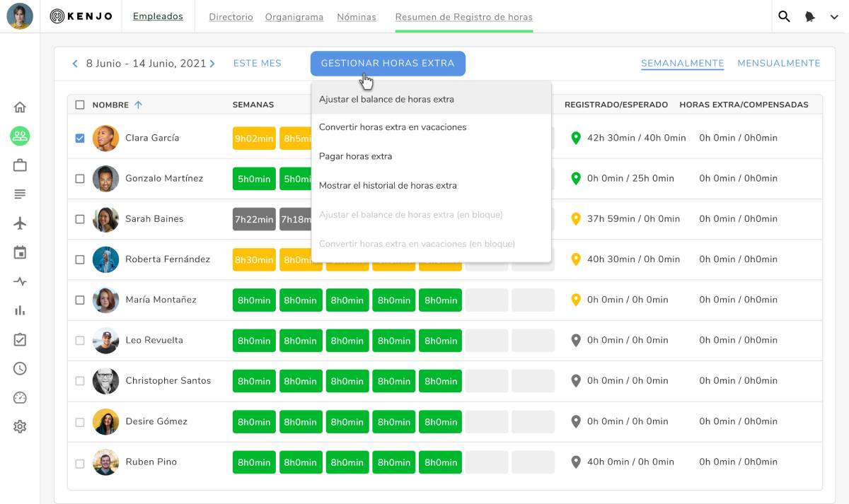Go to previous week with left chevron
849x504 pixels.
coord(75,64)
